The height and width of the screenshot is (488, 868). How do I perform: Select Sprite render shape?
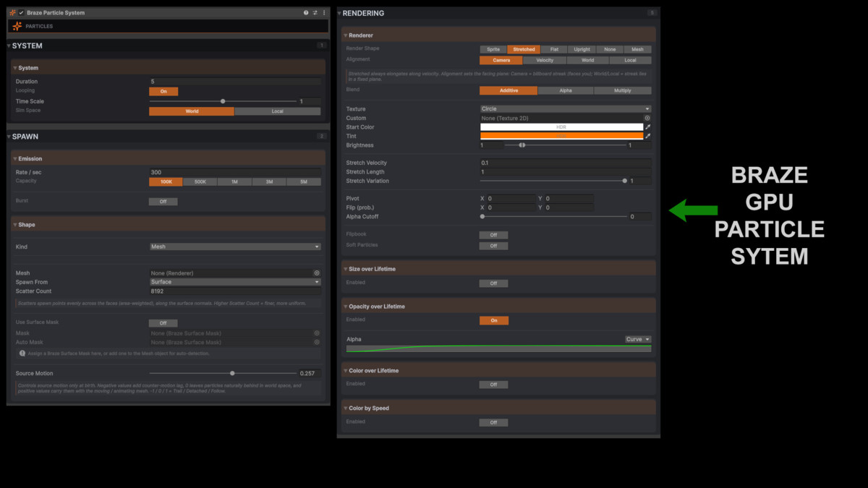(493, 49)
